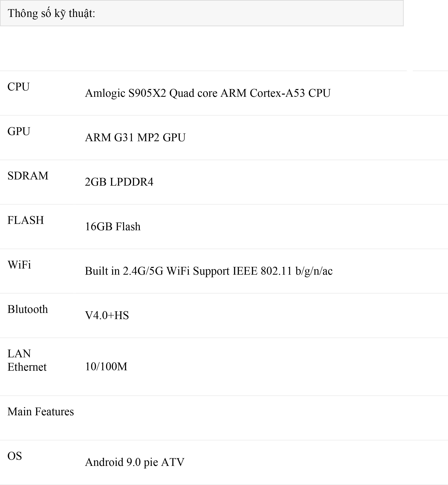The width and height of the screenshot is (448, 485).
Task: Click the IEEE 802.11 b/g/n/ac text
Action: [x=282, y=271]
